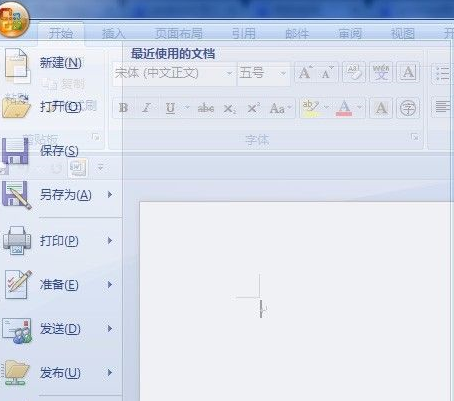
Task: Click the character shading A icon
Action: point(381,108)
